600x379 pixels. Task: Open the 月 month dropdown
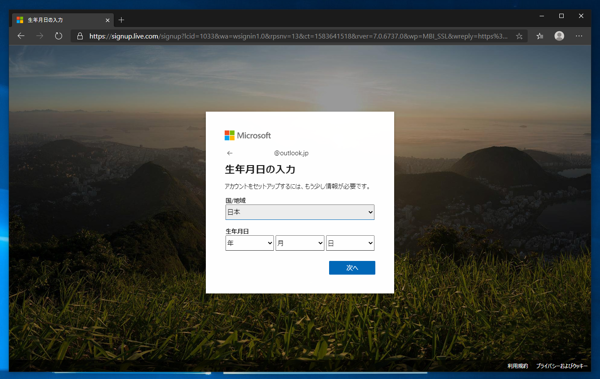pyautogui.click(x=300, y=243)
